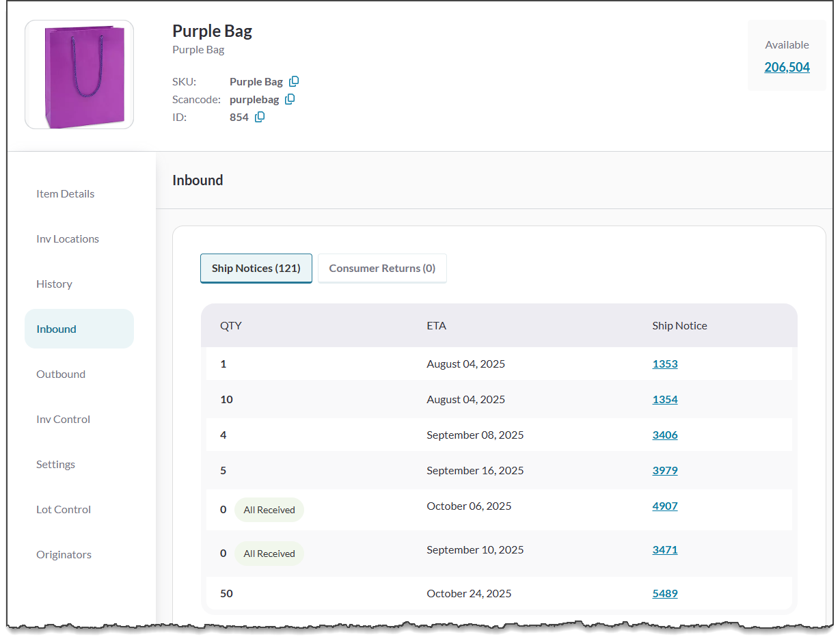
Task: Open the item Settings page
Action: point(55,464)
